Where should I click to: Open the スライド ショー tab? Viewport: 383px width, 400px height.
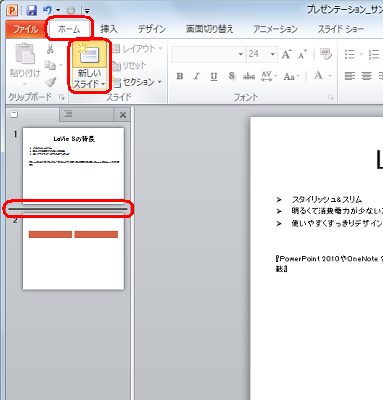(341, 29)
